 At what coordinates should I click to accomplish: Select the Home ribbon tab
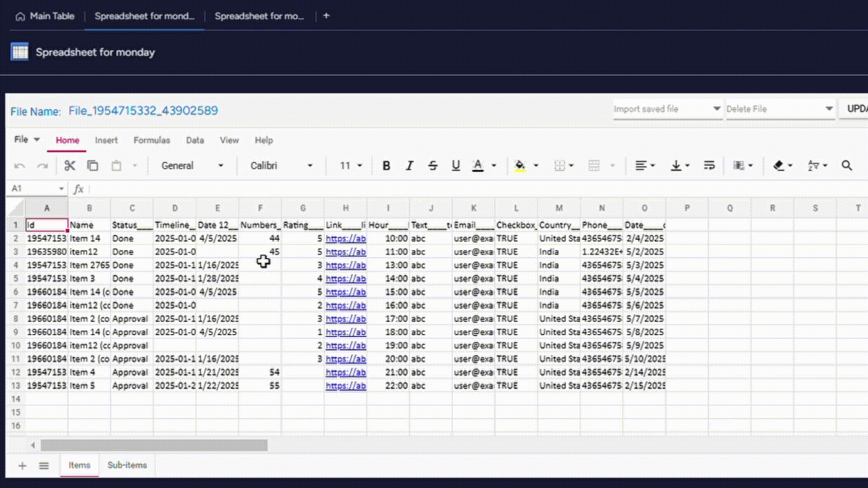67,141
